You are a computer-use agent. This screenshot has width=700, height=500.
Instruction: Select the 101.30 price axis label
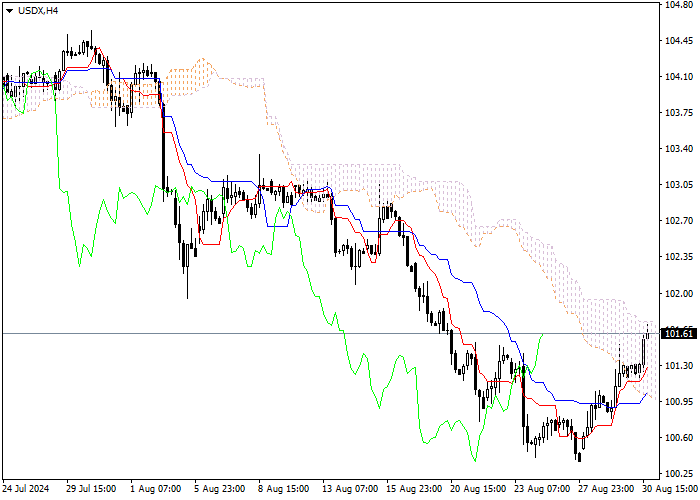[x=679, y=366]
